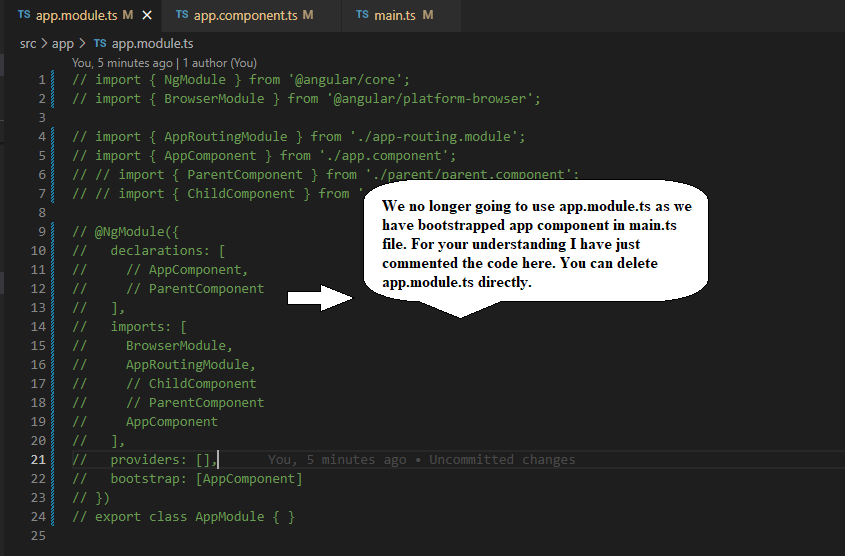Select 'src' in the breadcrumb
The image size is (849, 556).
tap(28, 44)
